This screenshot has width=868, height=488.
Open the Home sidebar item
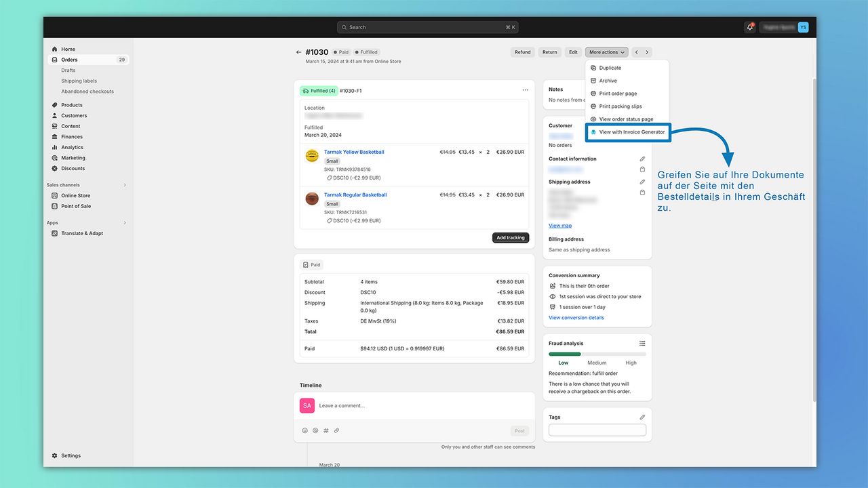(x=68, y=49)
